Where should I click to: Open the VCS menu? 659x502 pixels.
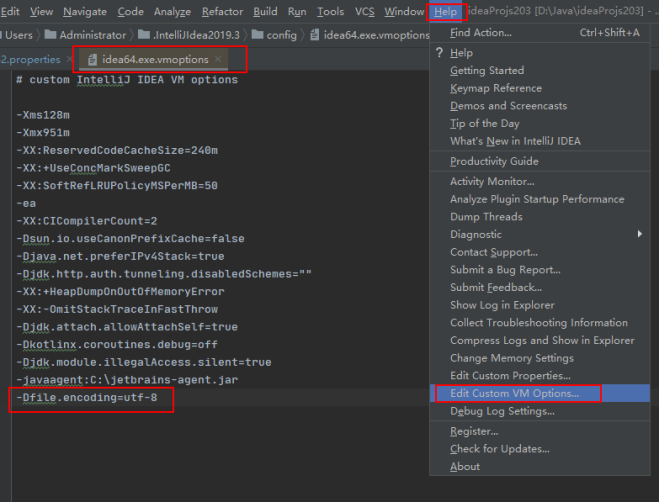click(364, 11)
